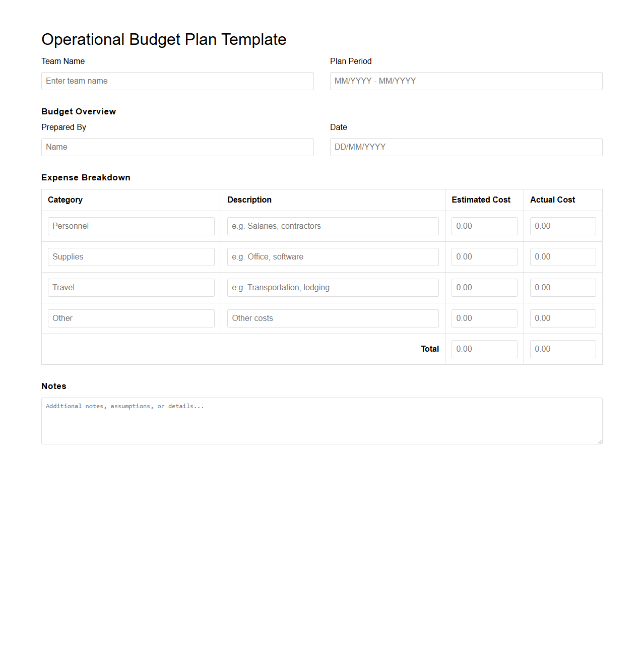The height and width of the screenshot is (655, 644).
Task: Focus the Travel actual cost field
Action: 563,288
